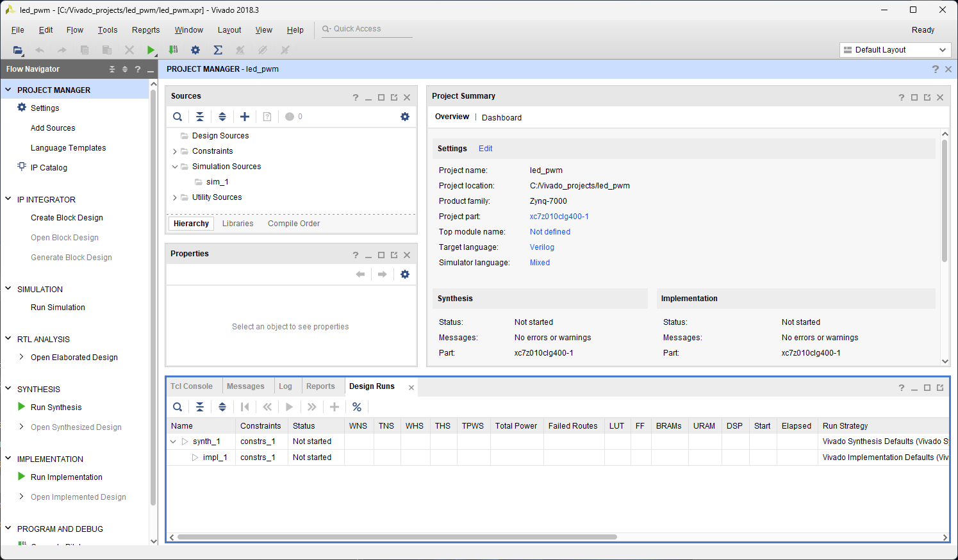
Task: Collapse RTL ANALYSIS section chevron
Action: tap(8, 339)
